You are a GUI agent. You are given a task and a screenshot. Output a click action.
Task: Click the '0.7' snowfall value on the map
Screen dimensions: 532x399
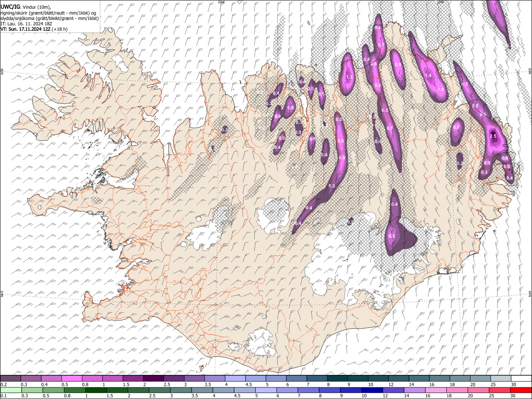pyautogui.click(x=381, y=45)
